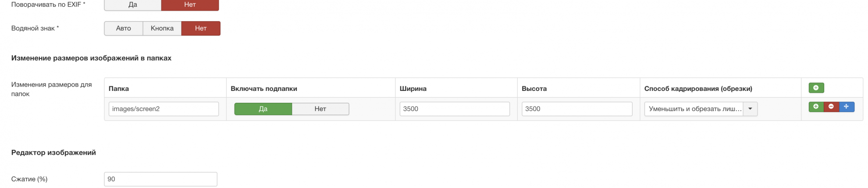Add a new row from table header
This screenshot has width=868, height=188.
[816, 88]
